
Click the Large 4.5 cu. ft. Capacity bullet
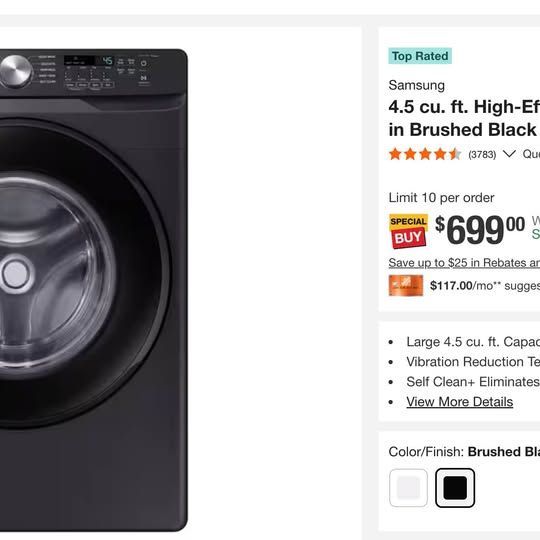pyautogui.click(x=473, y=342)
